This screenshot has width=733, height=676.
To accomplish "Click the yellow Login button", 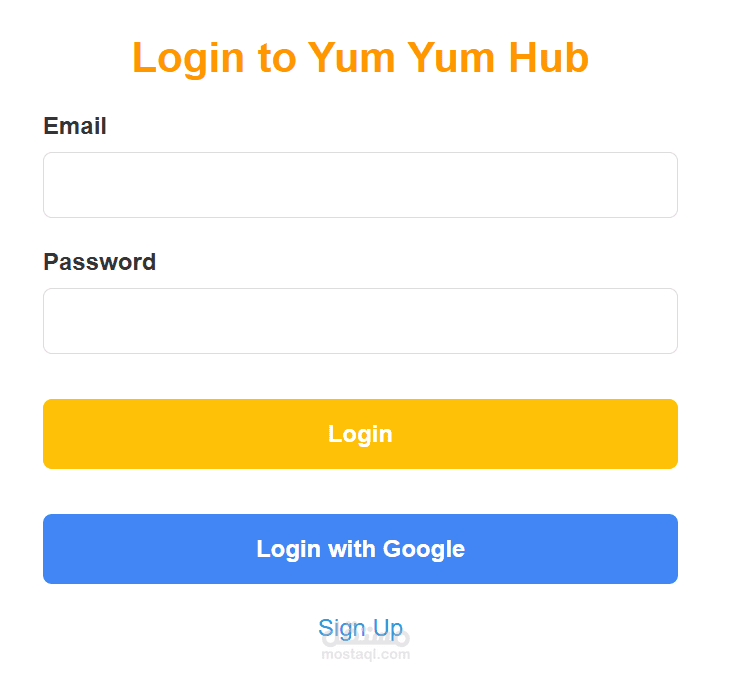I will 360,434.
